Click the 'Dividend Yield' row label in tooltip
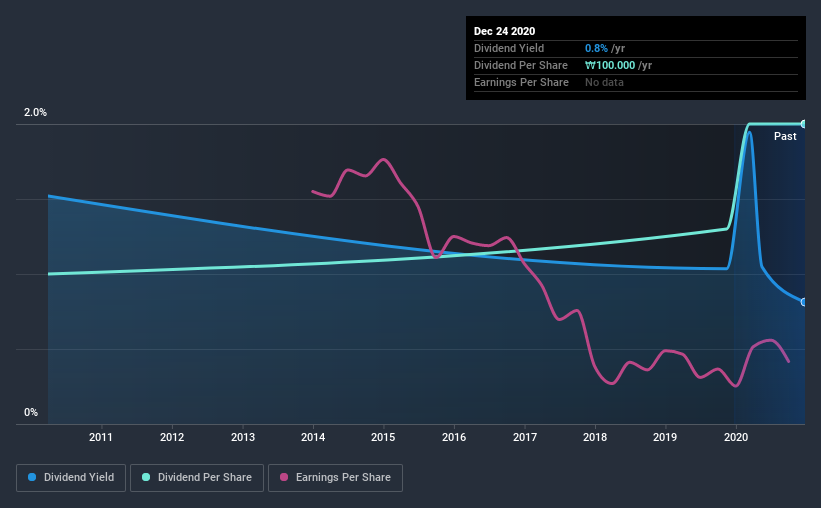Viewport: 821px width, 508px height. 509,48
